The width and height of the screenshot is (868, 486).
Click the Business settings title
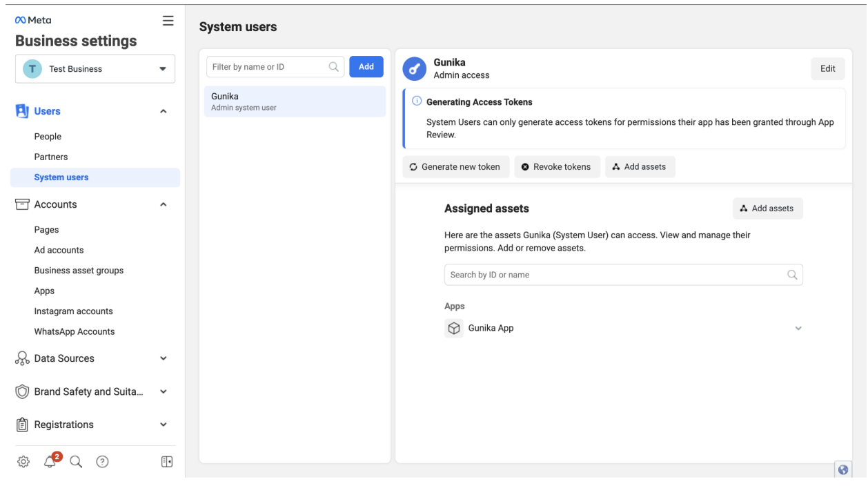pyautogui.click(x=76, y=41)
